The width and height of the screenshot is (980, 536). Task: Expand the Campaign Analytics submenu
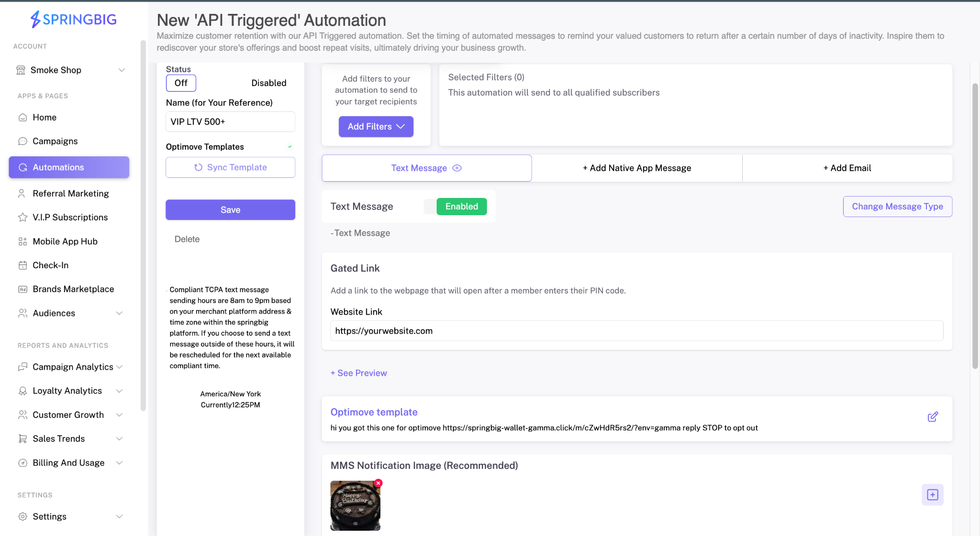[x=119, y=367]
